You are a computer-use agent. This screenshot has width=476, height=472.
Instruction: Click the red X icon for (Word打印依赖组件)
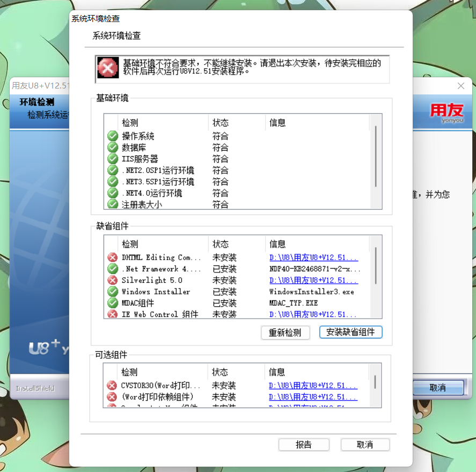tap(112, 397)
